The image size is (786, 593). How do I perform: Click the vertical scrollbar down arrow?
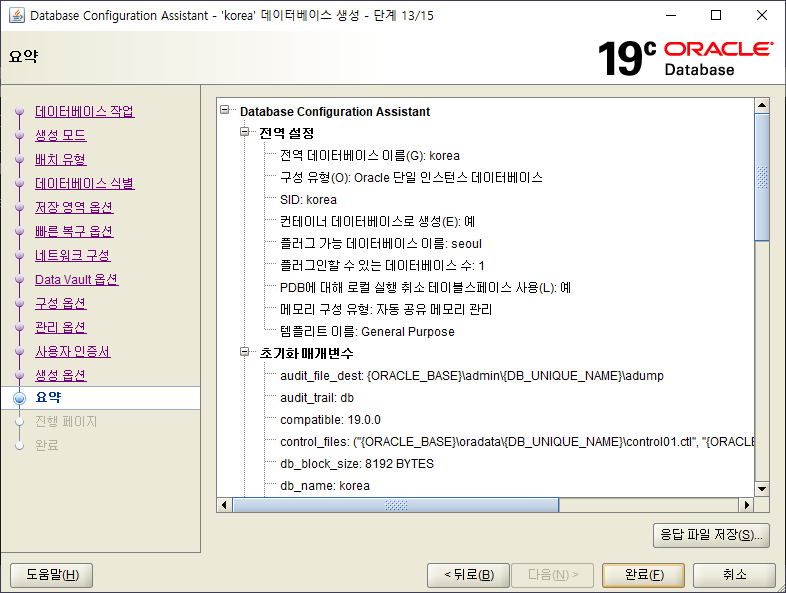762,489
